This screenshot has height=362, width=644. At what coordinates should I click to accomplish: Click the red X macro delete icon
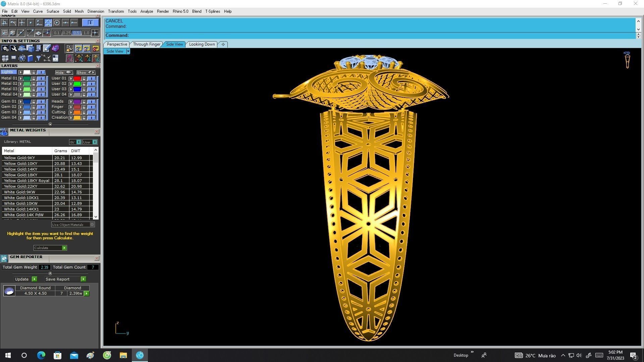(x=96, y=49)
